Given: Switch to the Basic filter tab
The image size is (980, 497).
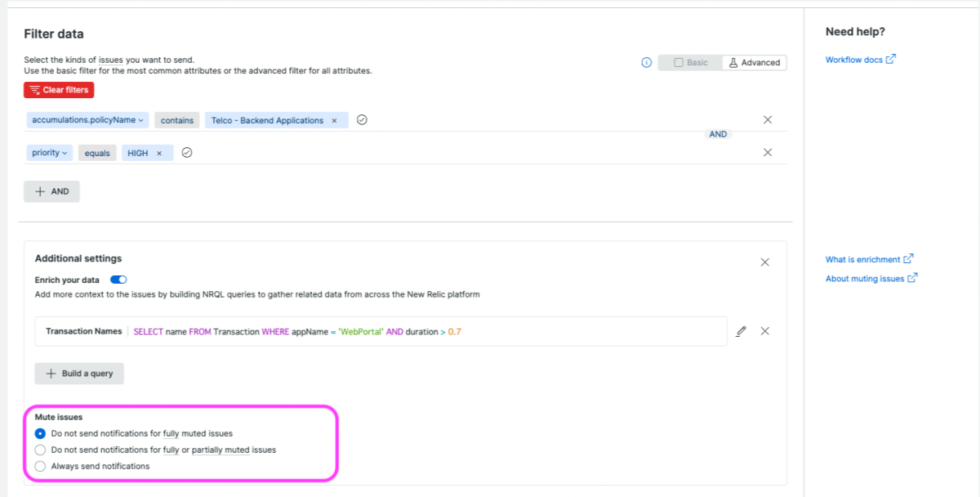Looking at the screenshot, I should point(690,62).
